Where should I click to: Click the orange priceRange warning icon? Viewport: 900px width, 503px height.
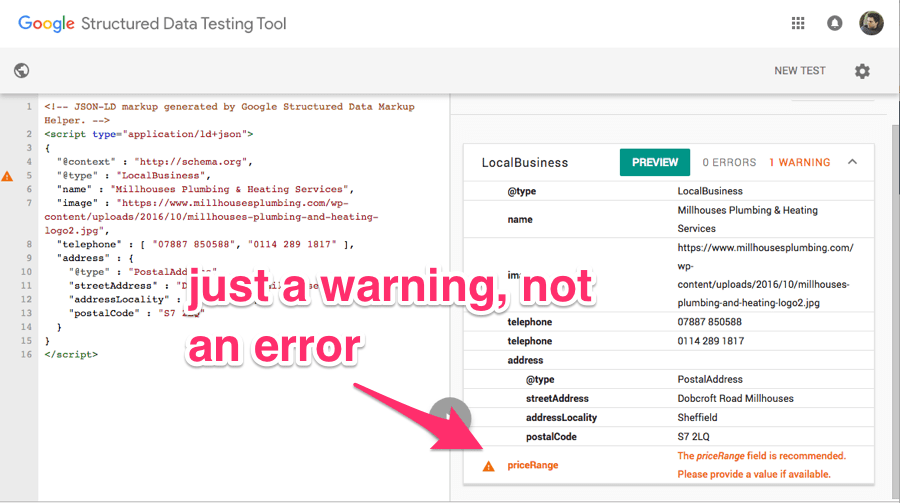(x=488, y=466)
